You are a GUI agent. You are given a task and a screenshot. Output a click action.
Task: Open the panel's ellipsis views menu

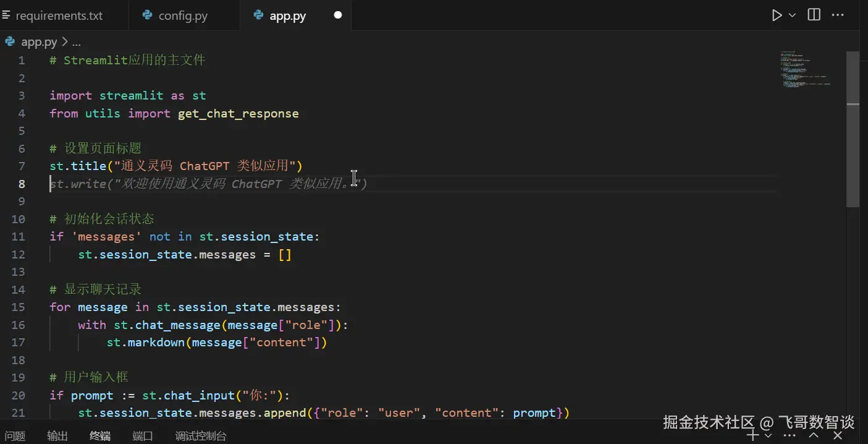(789, 435)
